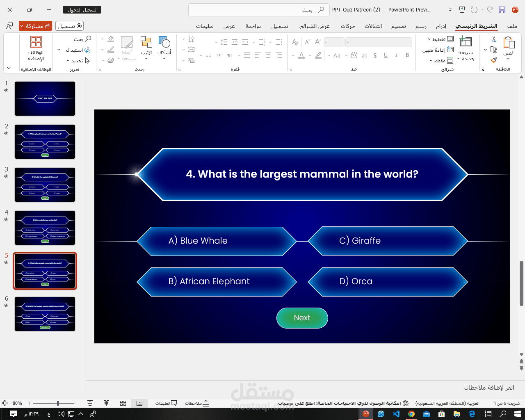
Task: Open Add-ins (الوظائف الإضافية) button
Action: (x=36, y=48)
